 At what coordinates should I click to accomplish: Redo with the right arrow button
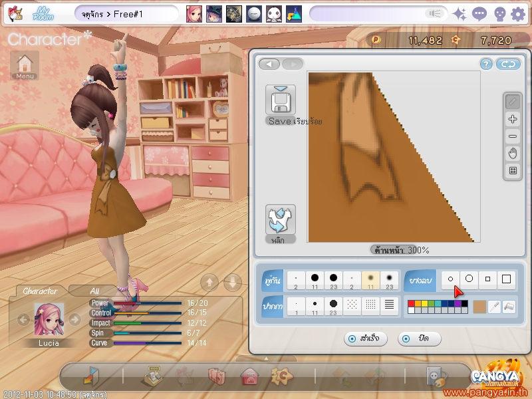(293, 64)
